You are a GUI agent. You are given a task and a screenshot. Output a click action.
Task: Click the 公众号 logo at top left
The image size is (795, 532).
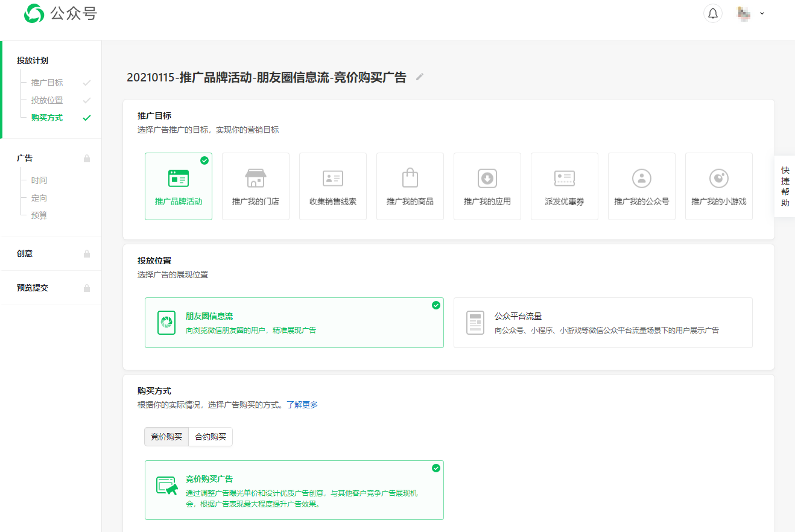tap(60, 13)
